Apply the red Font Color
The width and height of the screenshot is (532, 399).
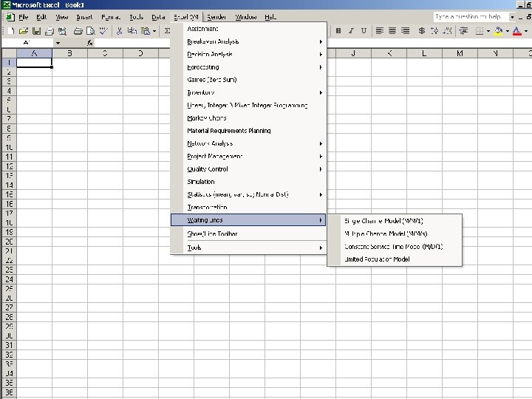tap(516, 31)
